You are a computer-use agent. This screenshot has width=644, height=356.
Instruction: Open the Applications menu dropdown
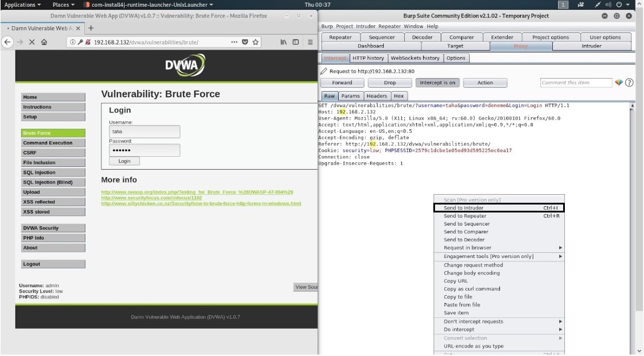click(22, 5)
